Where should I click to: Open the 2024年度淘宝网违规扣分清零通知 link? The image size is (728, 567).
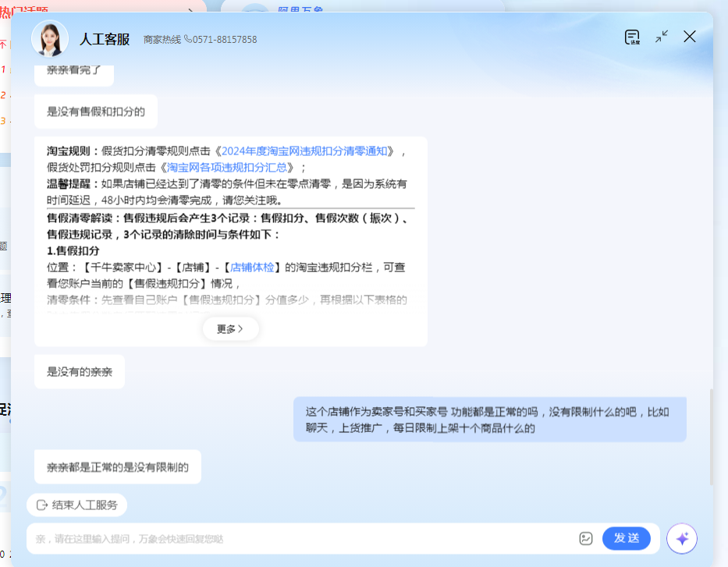pos(304,151)
